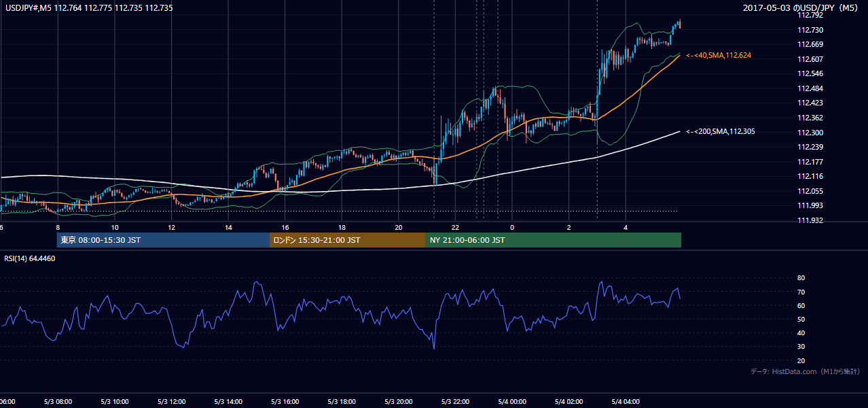Click the 5/3 08:00 bottom date label
The width and height of the screenshot is (868, 408).
pos(58,402)
